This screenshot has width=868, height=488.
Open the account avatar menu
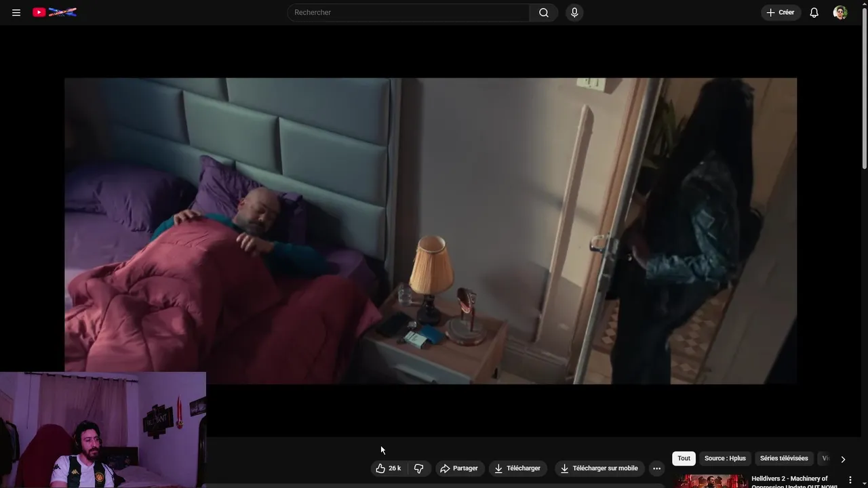tap(840, 12)
